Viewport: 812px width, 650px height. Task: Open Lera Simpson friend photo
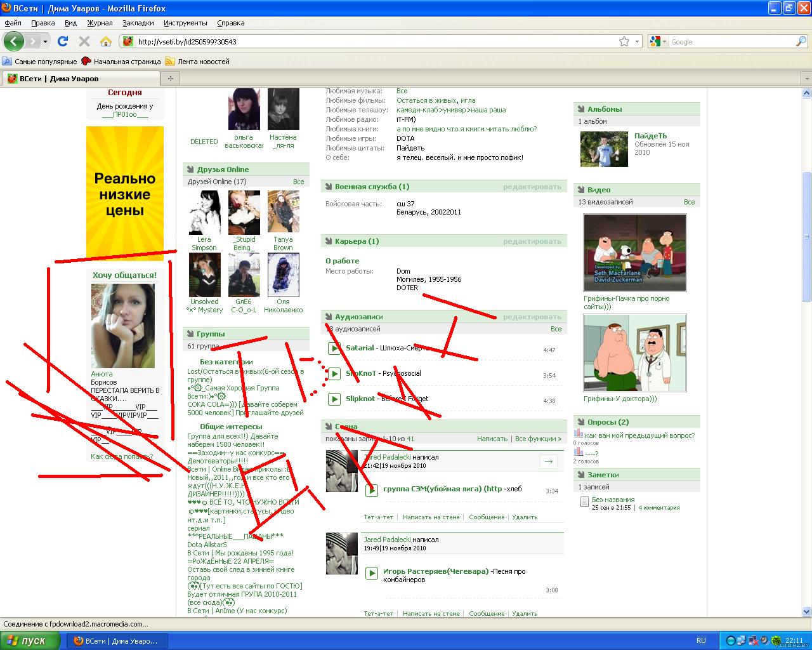204,213
